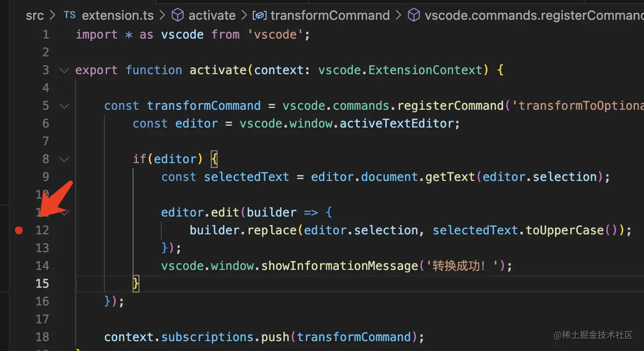Screen dimensions: 644x351
Task: Collapse the activate function at line 3
Action: (x=64, y=70)
